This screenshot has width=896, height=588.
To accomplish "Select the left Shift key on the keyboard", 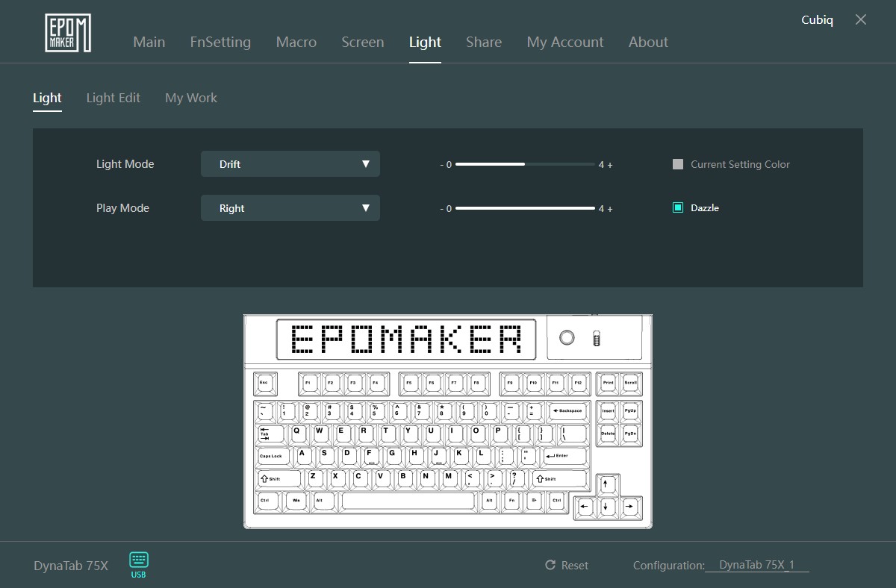I will (x=279, y=479).
